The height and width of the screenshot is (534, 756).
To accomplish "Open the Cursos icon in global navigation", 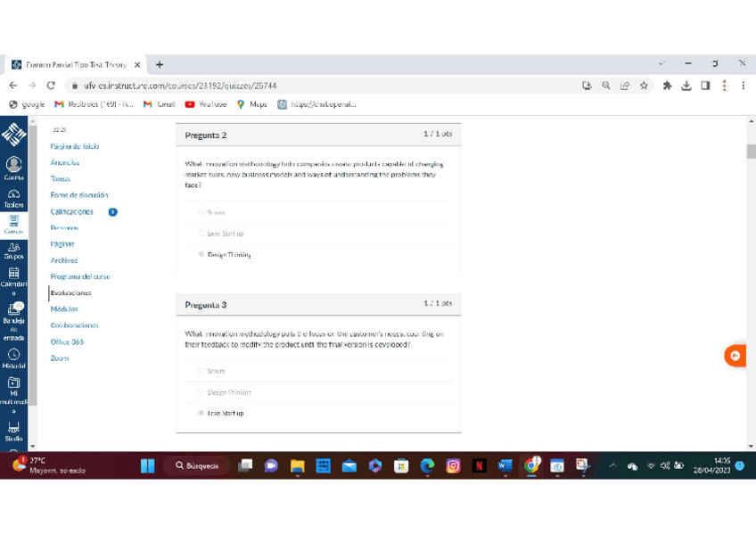I will (x=13, y=225).
